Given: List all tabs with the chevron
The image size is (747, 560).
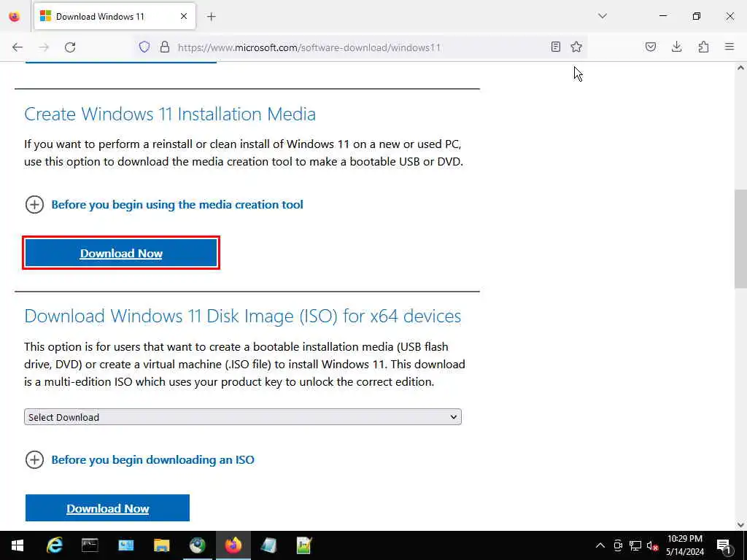Looking at the screenshot, I should (x=603, y=16).
